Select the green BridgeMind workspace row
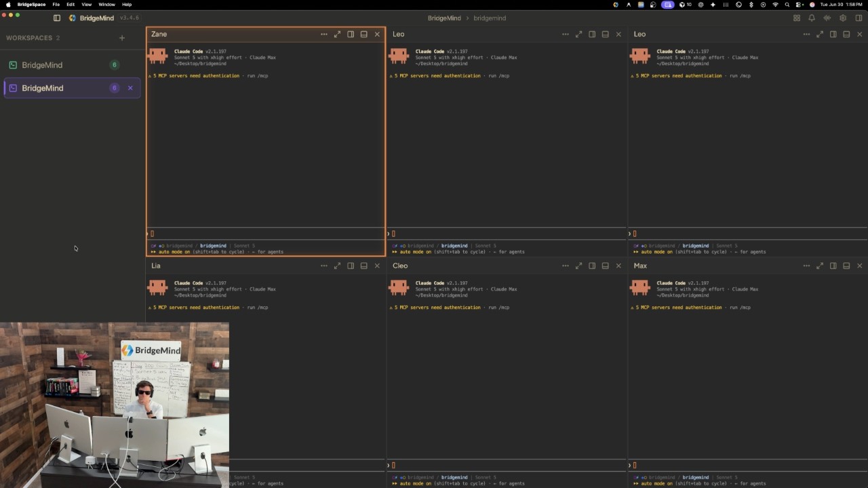The image size is (868, 488). click(72, 65)
